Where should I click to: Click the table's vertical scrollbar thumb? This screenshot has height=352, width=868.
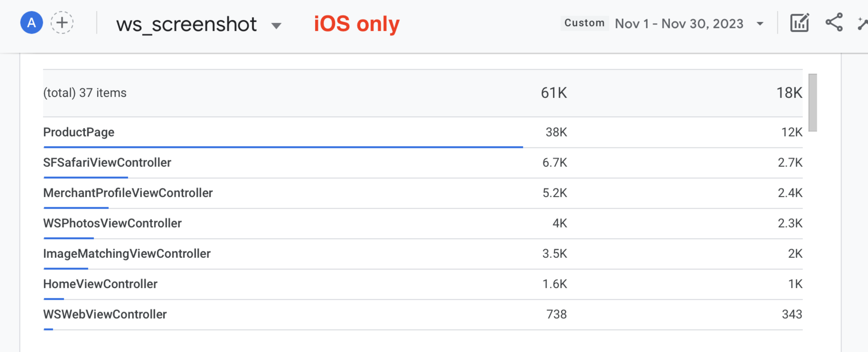(x=812, y=103)
